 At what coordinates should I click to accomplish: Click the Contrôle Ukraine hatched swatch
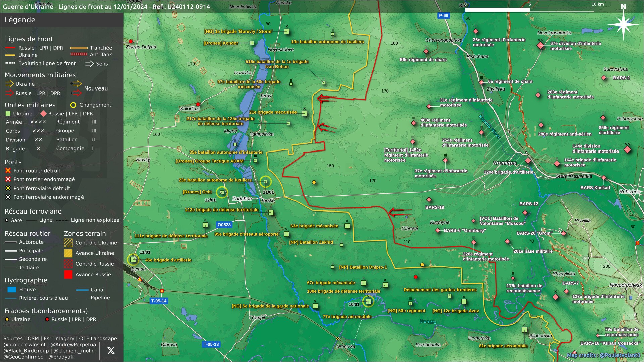[68, 243]
